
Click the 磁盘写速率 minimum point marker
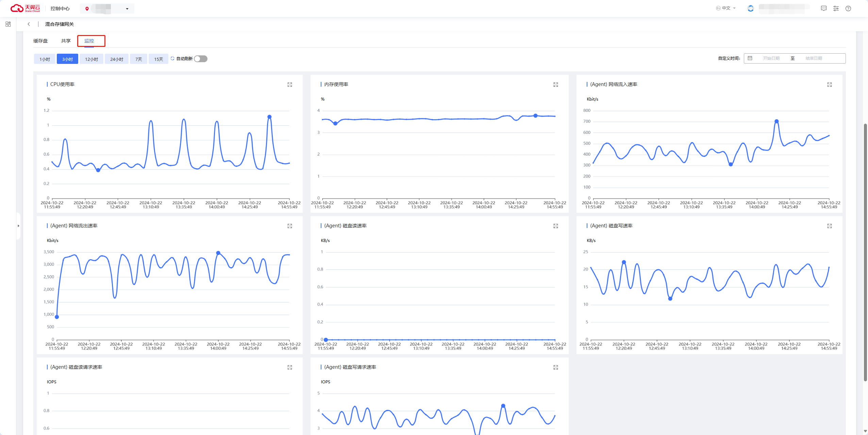coord(670,299)
